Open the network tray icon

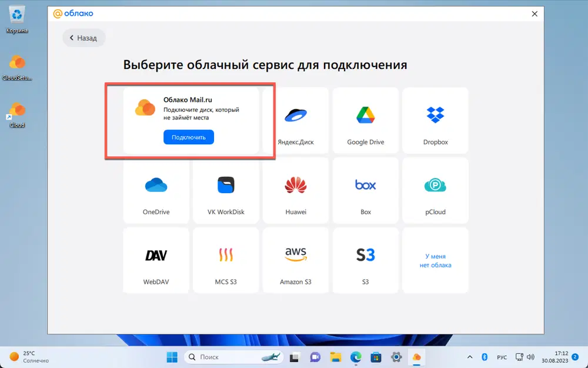coord(519,357)
